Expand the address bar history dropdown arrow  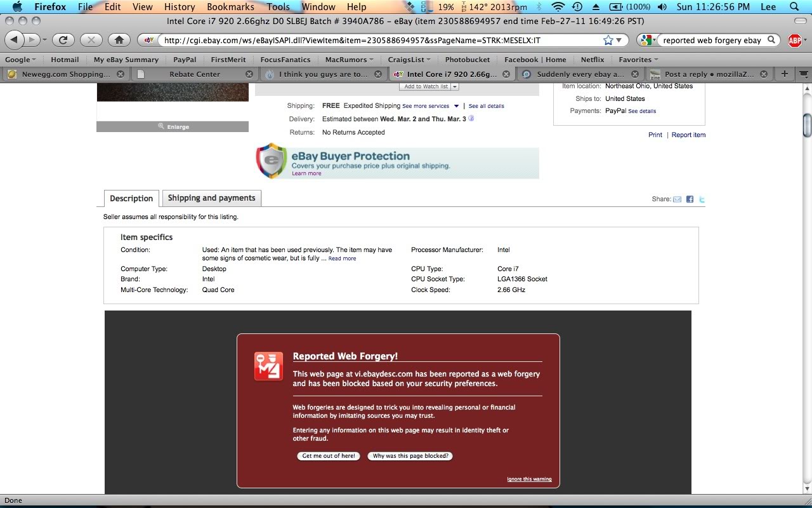coord(620,40)
